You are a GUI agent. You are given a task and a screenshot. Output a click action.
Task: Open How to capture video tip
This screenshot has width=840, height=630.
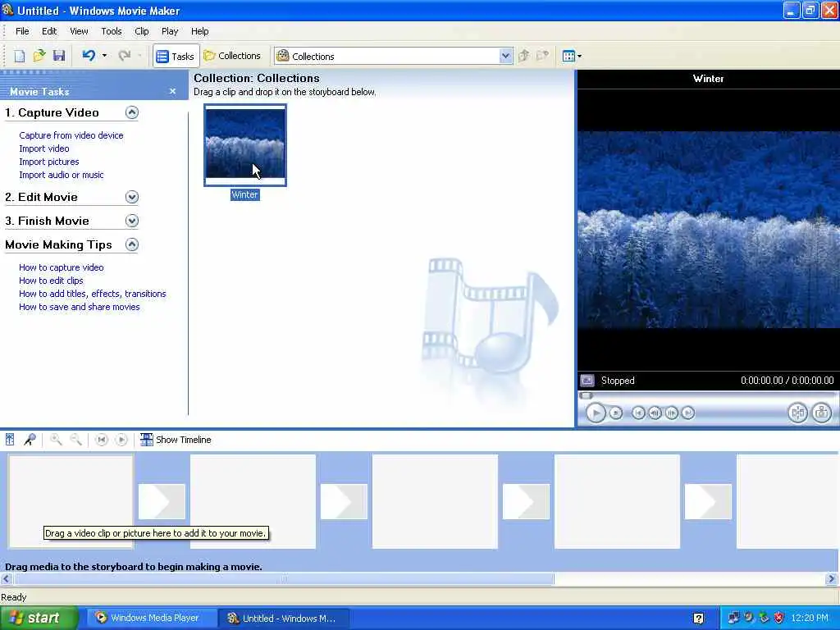61,267
